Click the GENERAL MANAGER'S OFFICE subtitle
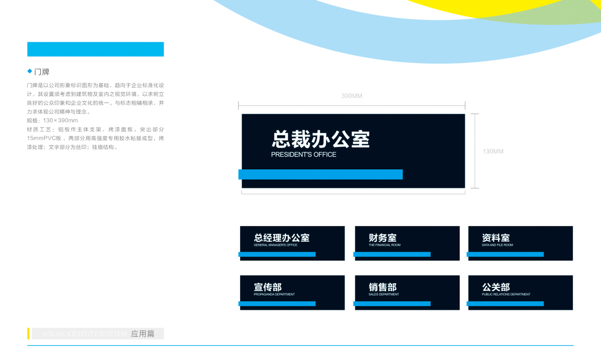 [x=275, y=245]
